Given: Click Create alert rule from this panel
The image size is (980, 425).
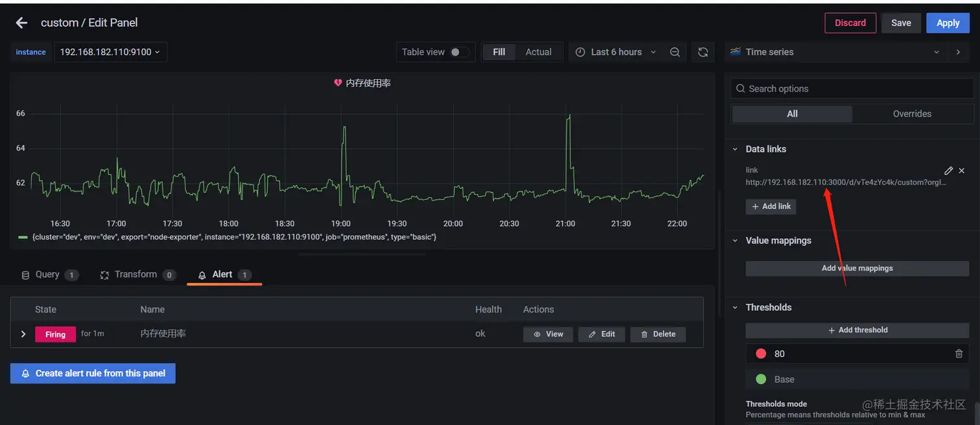Looking at the screenshot, I should [93, 373].
